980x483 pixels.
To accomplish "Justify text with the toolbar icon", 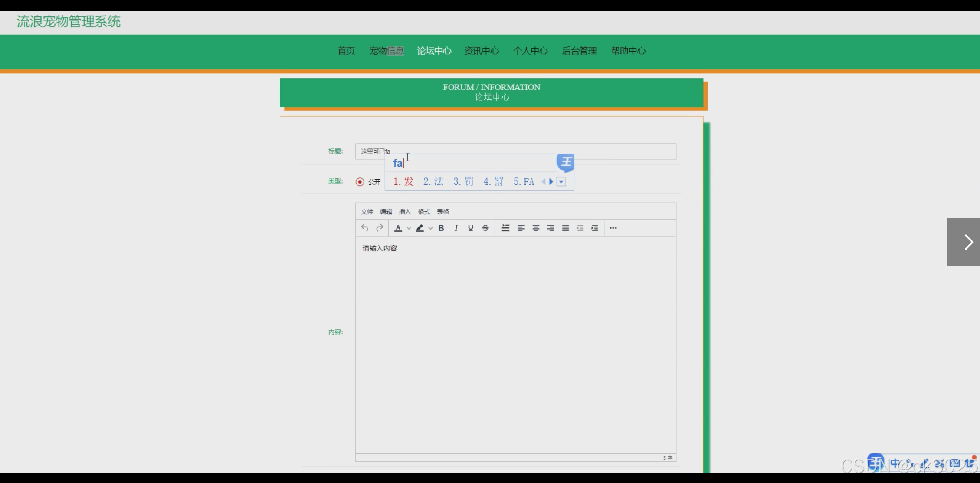I will [x=565, y=228].
